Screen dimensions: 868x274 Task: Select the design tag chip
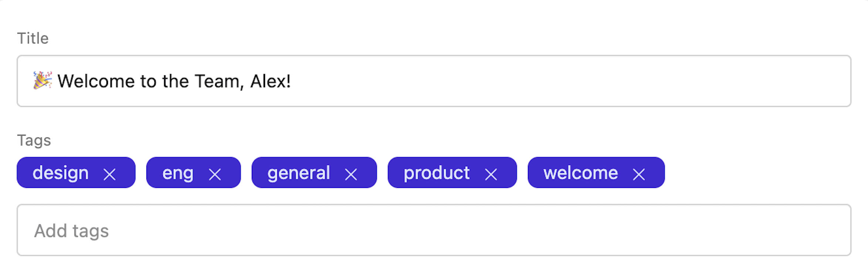[x=60, y=172]
